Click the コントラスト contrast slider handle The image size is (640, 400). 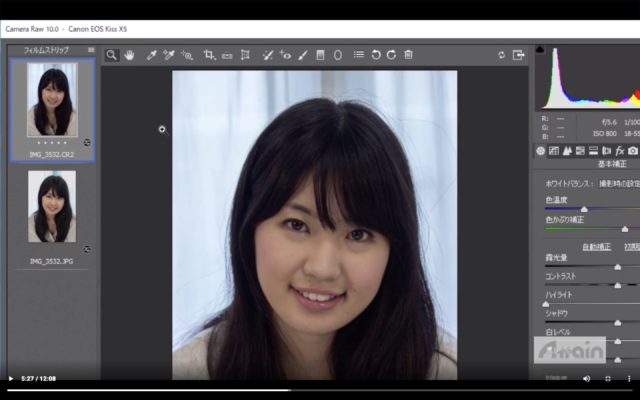tap(618, 285)
